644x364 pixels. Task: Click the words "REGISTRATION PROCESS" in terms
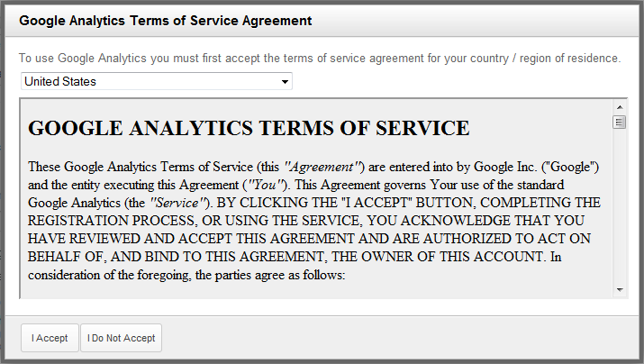[x=112, y=221]
